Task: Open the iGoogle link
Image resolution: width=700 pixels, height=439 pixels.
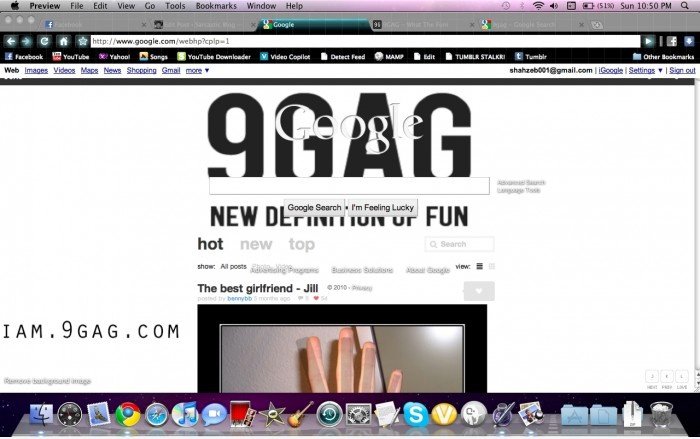Action: (611, 71)
